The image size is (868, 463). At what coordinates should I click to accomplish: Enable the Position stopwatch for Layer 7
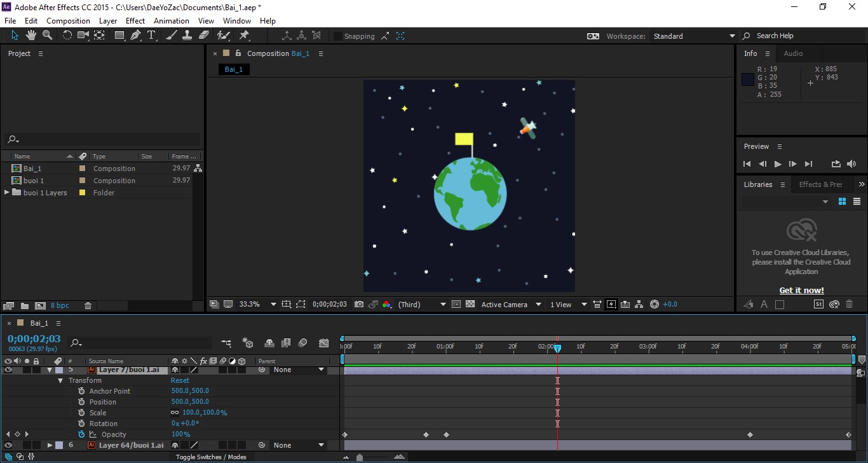pyautogui.click(x=81, y=402)
